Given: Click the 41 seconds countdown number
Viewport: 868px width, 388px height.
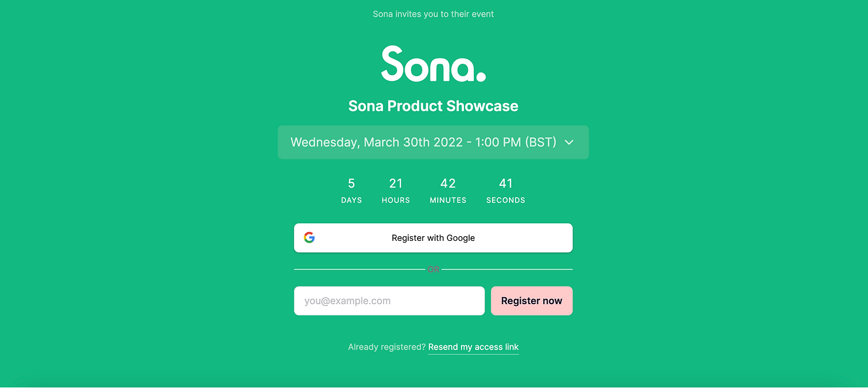Looking at the screenshot, I should click(x=506, y=183).
